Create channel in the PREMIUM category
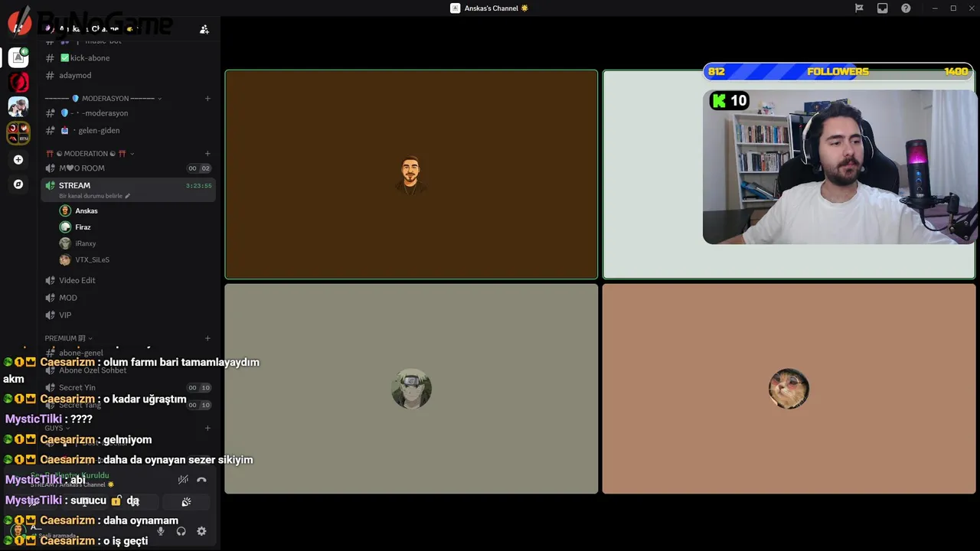The width and height of the screenshot is (980, 551). [x=207, y=338]
